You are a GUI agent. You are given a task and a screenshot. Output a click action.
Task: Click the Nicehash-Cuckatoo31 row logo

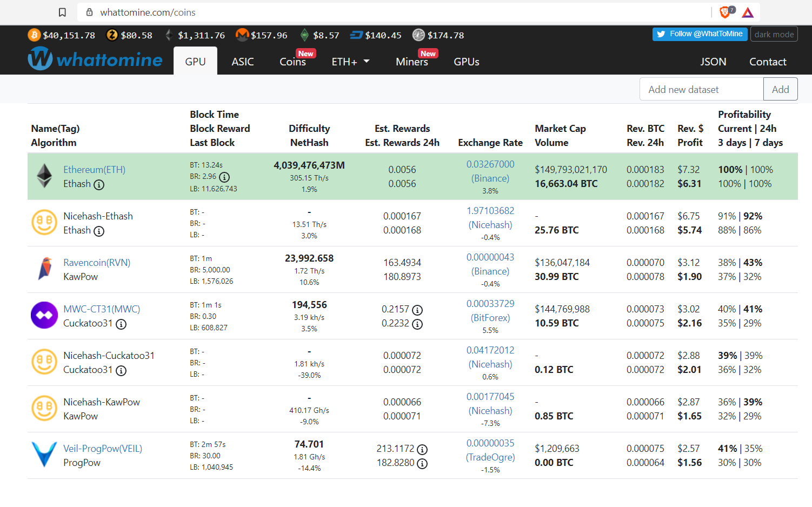(x=44, y=362)
